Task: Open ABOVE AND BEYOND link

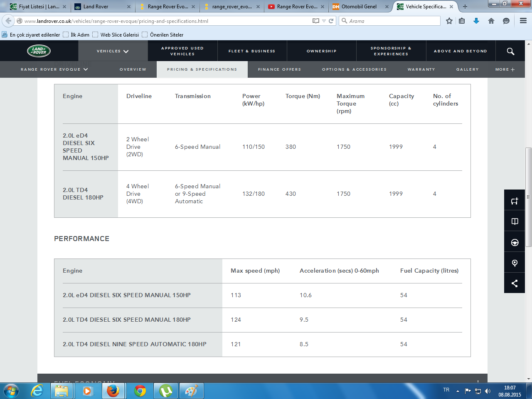Action: tap(461, 51)
